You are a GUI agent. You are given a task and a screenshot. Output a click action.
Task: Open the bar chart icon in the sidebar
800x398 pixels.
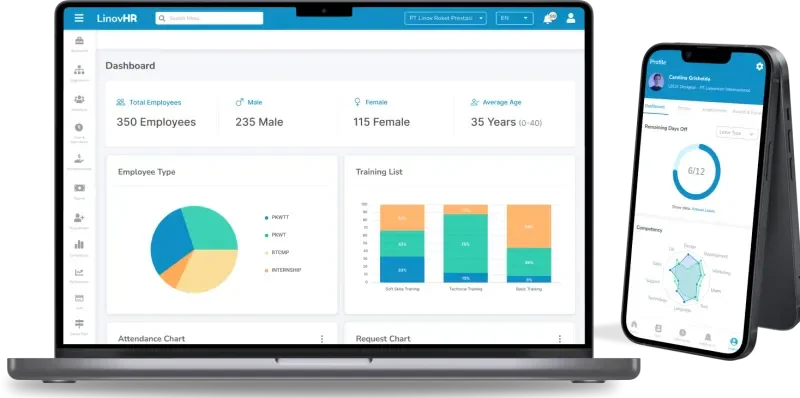(79, 245)
